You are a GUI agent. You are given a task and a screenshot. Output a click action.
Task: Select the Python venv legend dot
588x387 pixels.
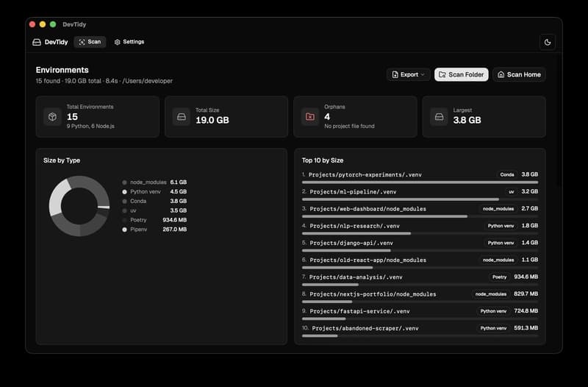[124, 192]
